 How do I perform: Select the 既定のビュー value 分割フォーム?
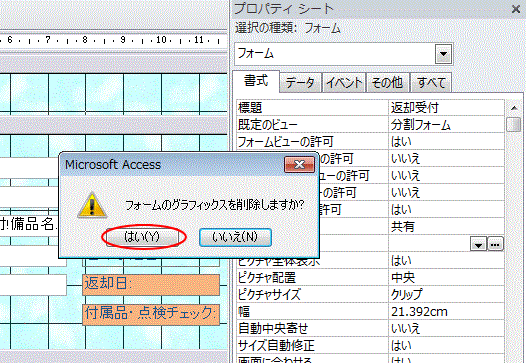(446, 125)
